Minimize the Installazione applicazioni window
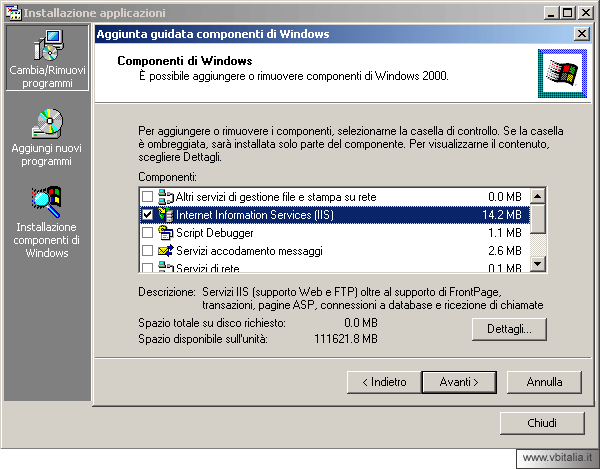The width and height of the screenshot is (600, 469). pyautogui.click(x=551, y=13)
